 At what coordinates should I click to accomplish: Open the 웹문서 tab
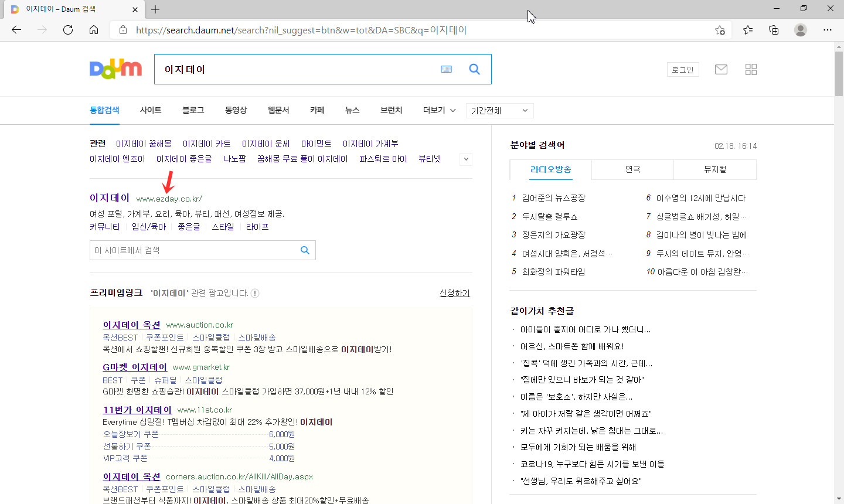pyautogui.click(x=278, y=110)
